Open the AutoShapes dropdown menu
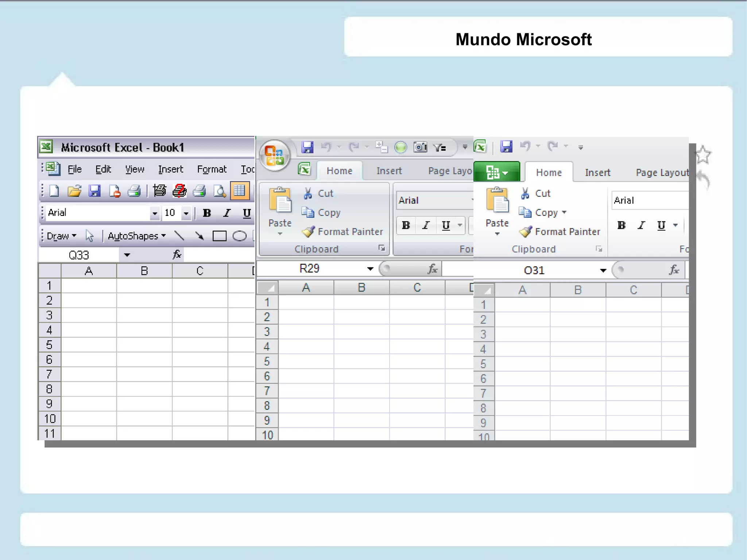The image size is (747, 560). pyautogui.click(x=137, y=236)
